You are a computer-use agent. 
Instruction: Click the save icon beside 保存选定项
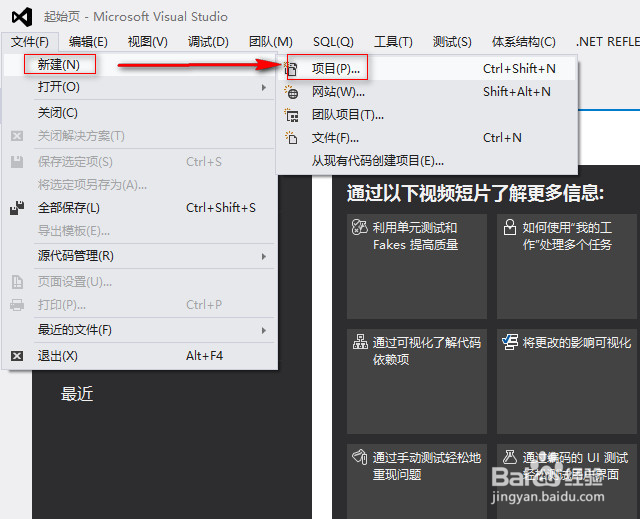[x=17, y=162]
